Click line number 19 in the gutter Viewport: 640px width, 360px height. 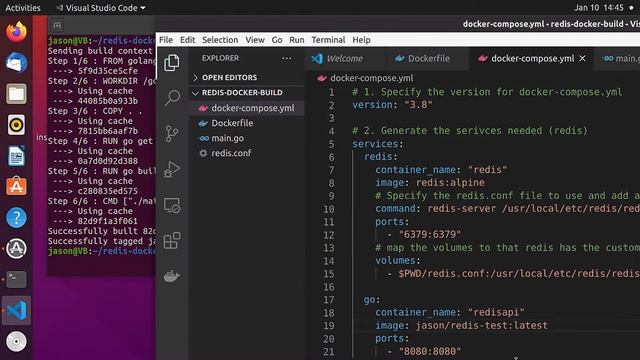coord(329,326)
